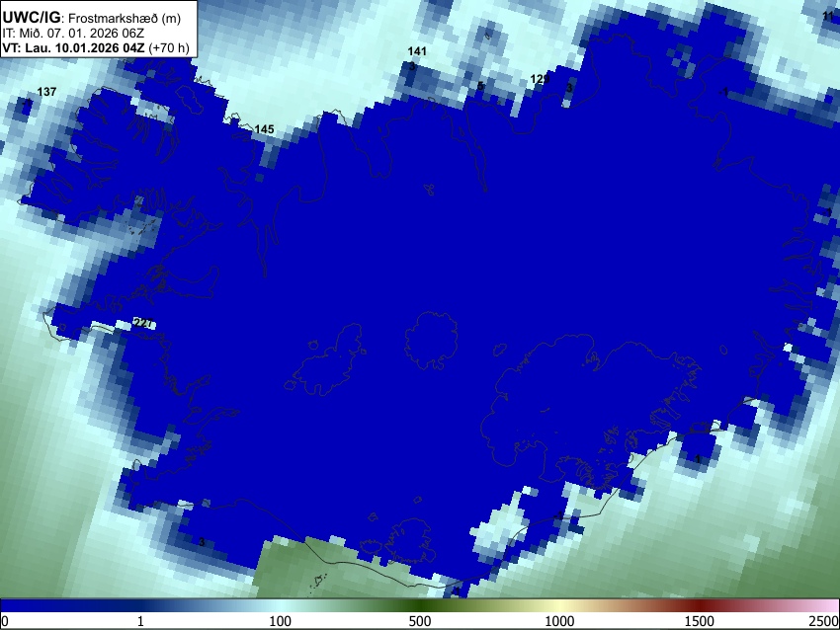Screen dimensions: 840x630
Task: Click the station value 129 on the map
Action: point(540,79)
